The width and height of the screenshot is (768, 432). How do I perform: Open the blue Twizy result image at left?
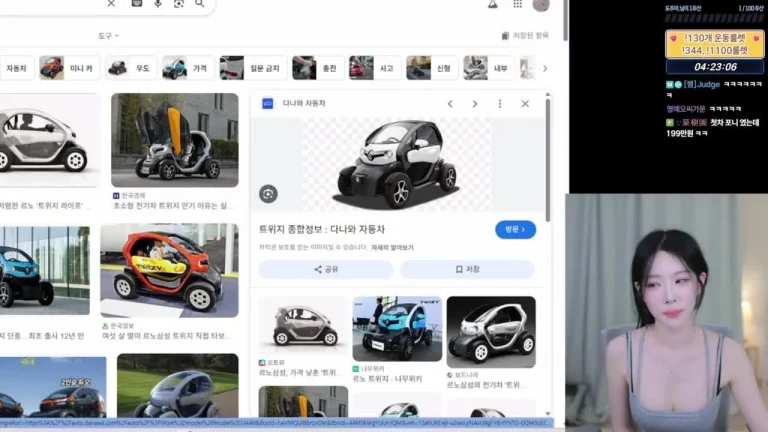pos(45,270)
